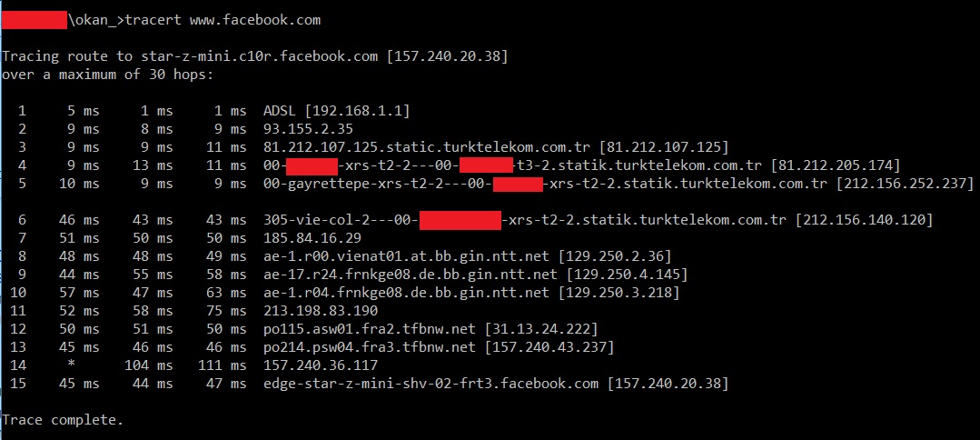Click the "Trace complete." message

62,421
